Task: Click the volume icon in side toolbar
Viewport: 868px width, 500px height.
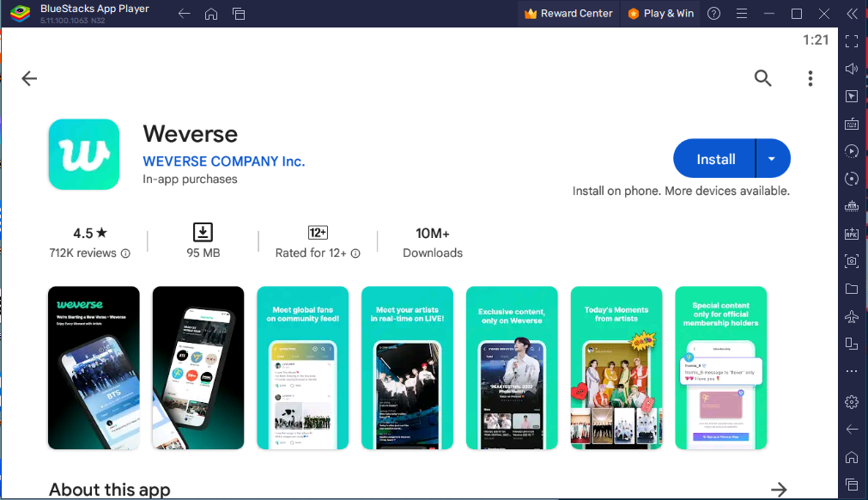Action: (x=852, y=69)
